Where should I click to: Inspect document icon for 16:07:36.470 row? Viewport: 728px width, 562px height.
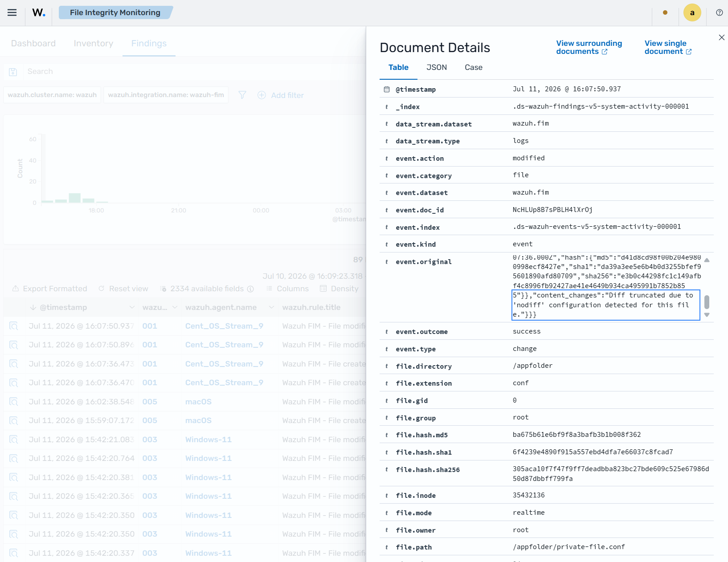(14, 383)
